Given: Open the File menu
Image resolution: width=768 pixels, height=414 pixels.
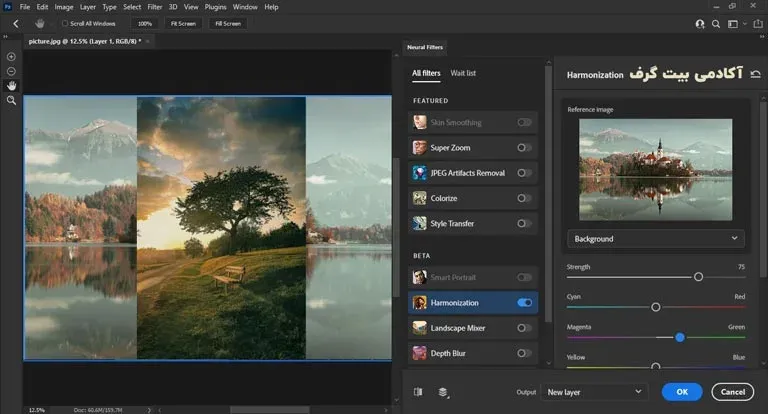Looking at the screenshot, I should pos(24,7).
